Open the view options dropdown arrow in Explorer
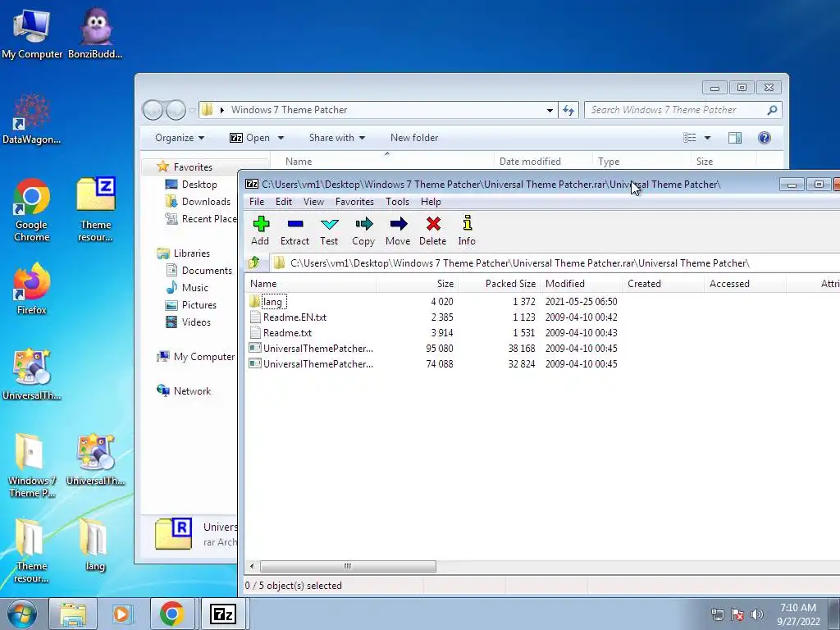The width and height of the screenshot is (840, 630). click(x=707, y=138)
